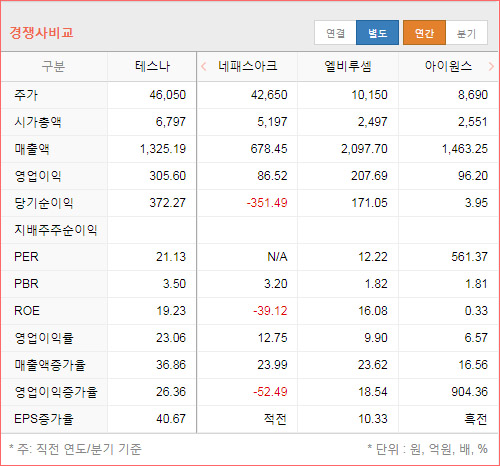The height and width of the screenshot is (466, 500).
Task: Click operating profit value 207.69
Action: click(369, 176)
